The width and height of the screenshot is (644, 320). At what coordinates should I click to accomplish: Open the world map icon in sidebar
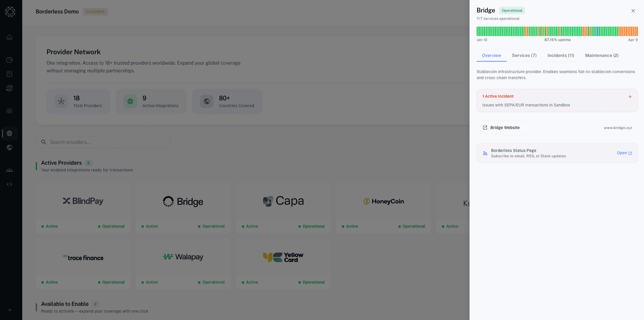9,148
